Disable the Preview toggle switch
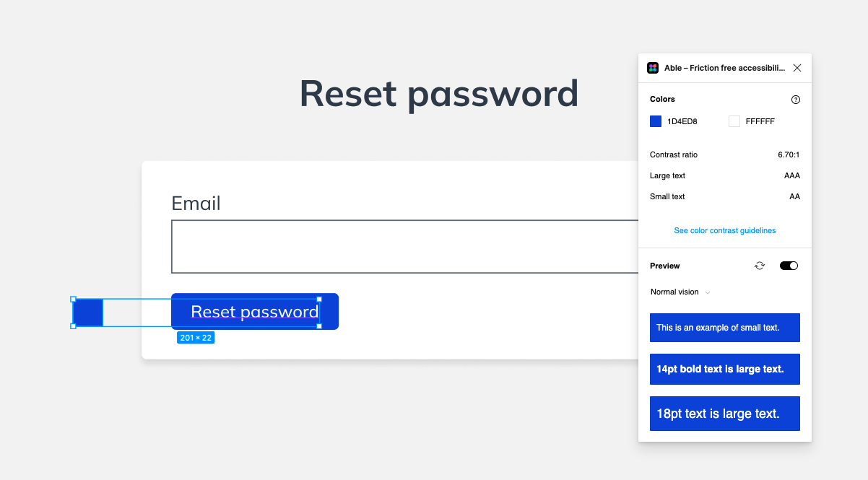Viewport: 868px width, 480px height. [x=789, y=265]
